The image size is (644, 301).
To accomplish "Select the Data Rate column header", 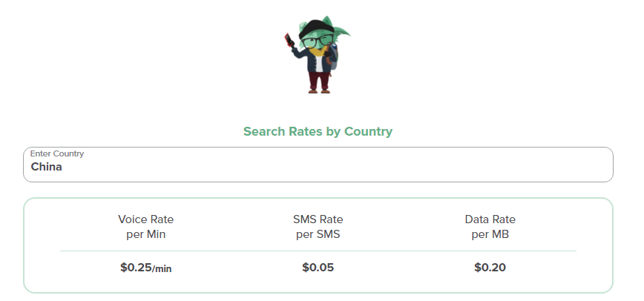I will (x=490, y=219).
